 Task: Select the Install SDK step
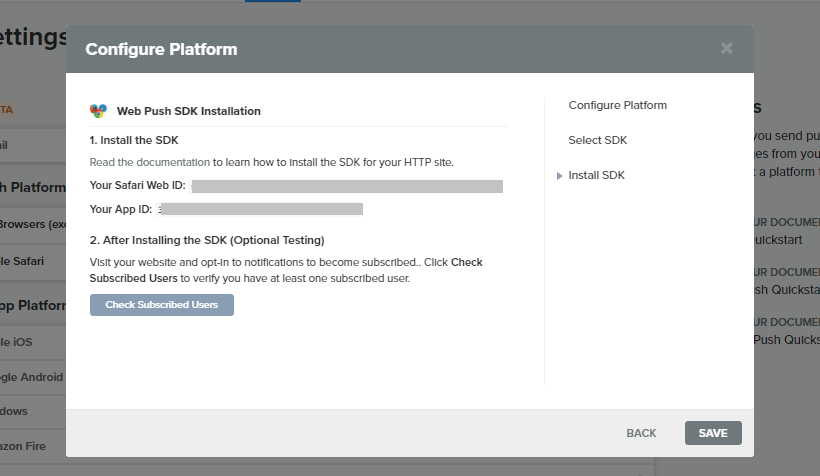point(596,175)
